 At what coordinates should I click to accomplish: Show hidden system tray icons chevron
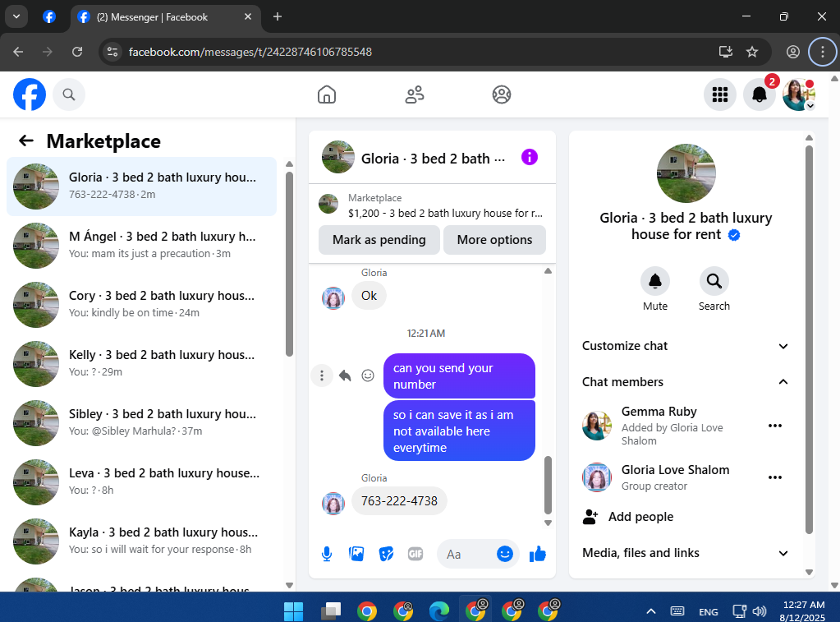pyautogui.click(x=650, y=611)
